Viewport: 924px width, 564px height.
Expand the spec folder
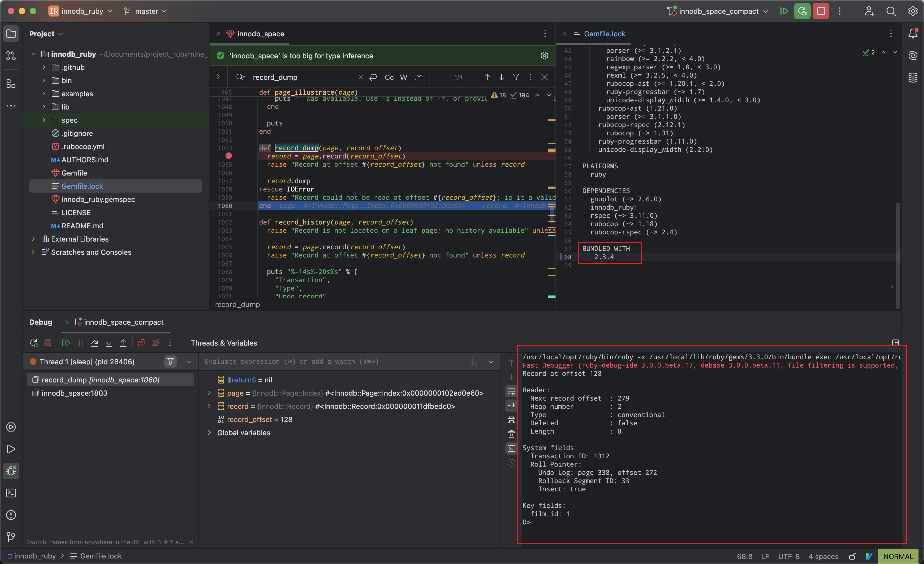(x=44, y=120)
